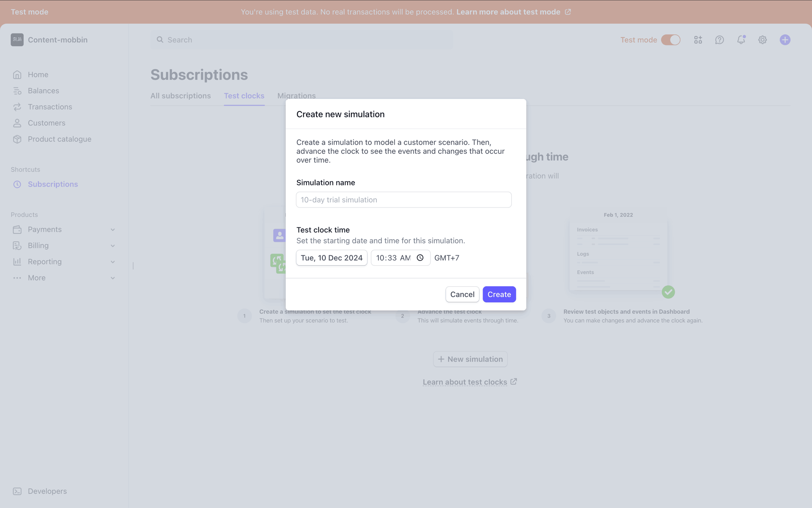This screenshot has height=508, width=812.
Task: Open the date picker Tue, 10 Dec 2024
Action: (332, 258)
